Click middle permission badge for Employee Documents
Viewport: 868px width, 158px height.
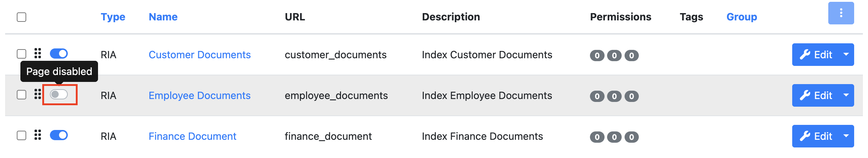click(x=614, y=96)
